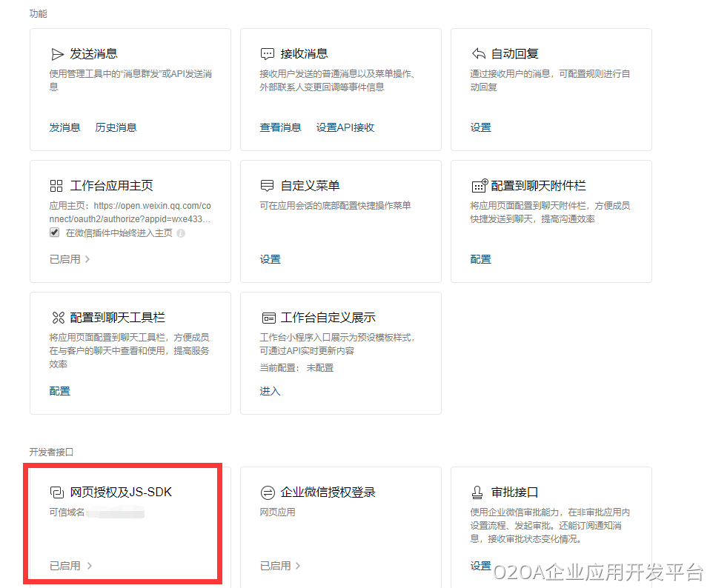
Task: Click 设置 under 自动回复
Action: pos(480,127)
